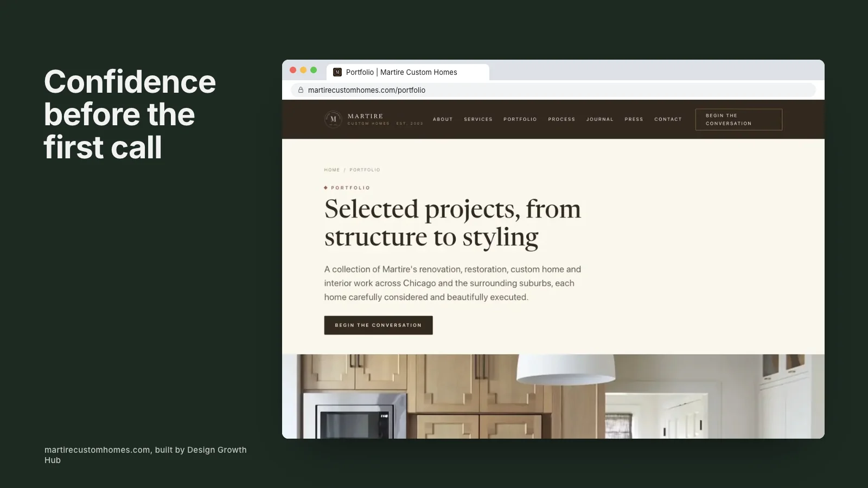Click the kitchen project photo

[x=553, y=396]
